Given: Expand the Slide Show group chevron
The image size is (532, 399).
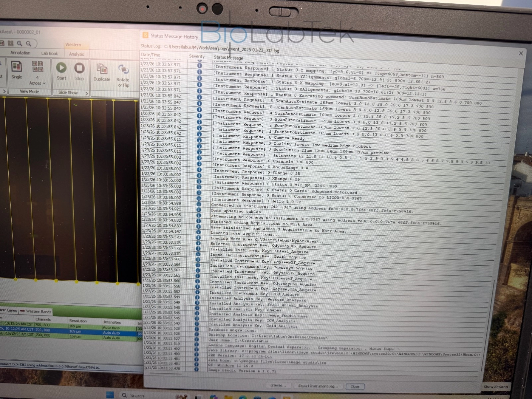Looking at the screenshot, I should (x=87, y=93).
